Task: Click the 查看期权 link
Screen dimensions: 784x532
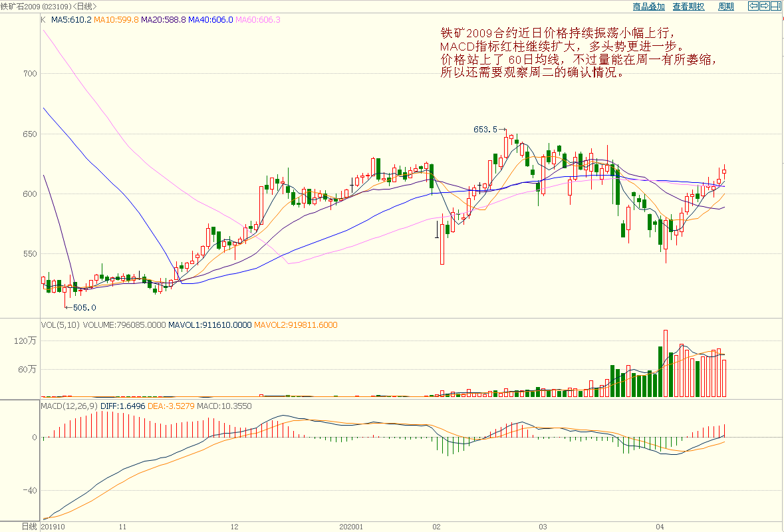Action: 688,7
